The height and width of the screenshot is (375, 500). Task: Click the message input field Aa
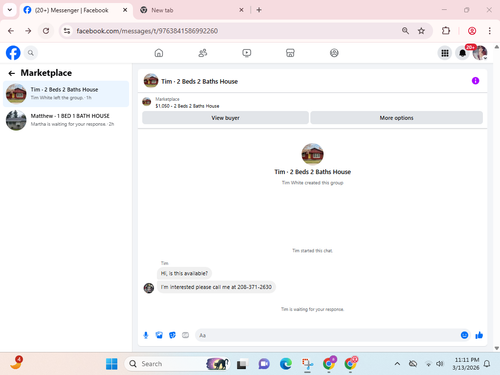tap(327, 335)
